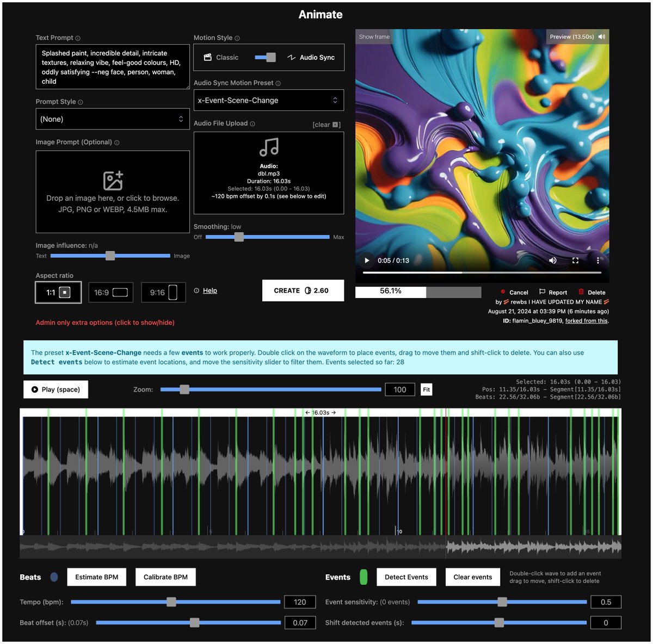
Task: Click Show frame on the preview
Action: coord(374,37)
